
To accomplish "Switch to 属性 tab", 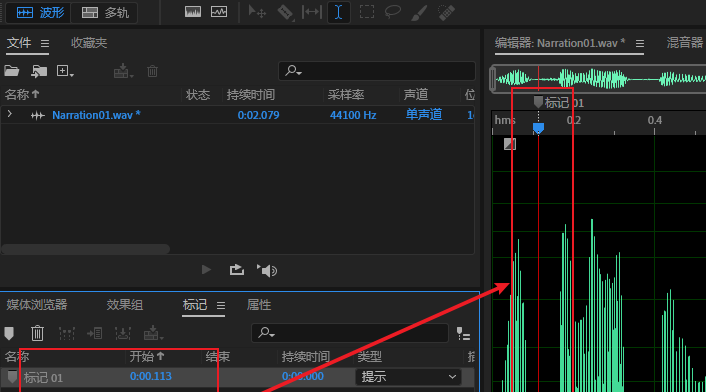I will point(259,305).
